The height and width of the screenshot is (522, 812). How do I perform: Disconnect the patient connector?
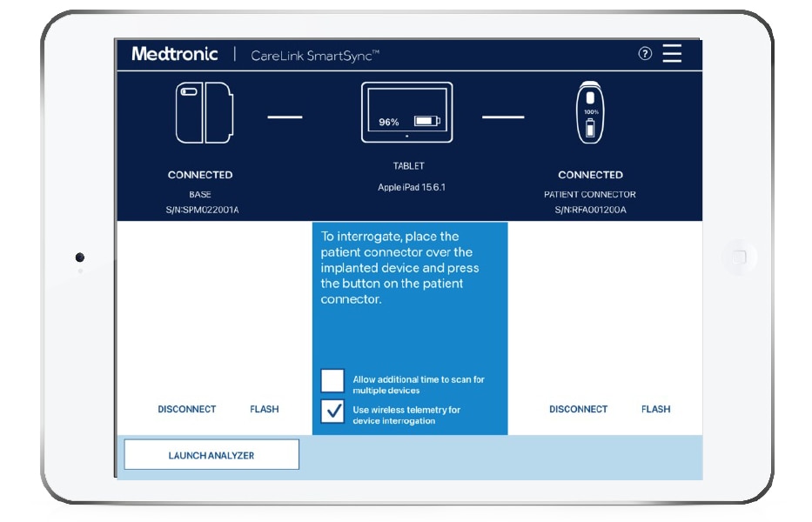click(x=577, y=408)
